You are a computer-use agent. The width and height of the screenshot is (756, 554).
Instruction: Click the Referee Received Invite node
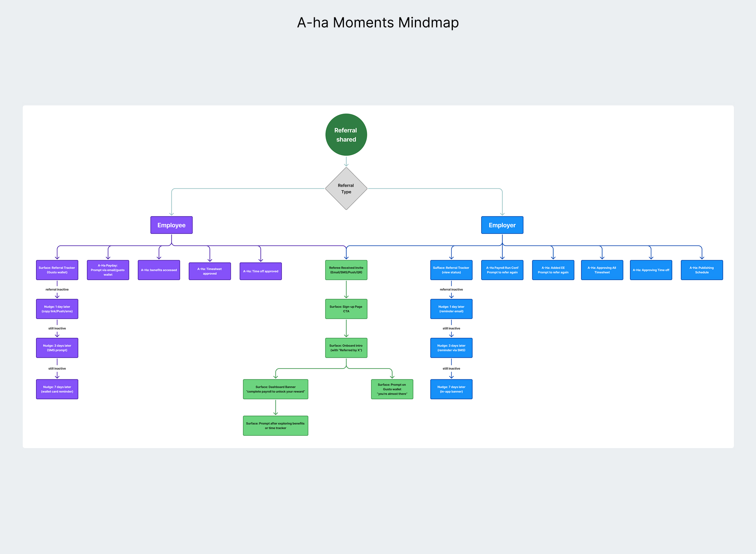tap(346, 270)
